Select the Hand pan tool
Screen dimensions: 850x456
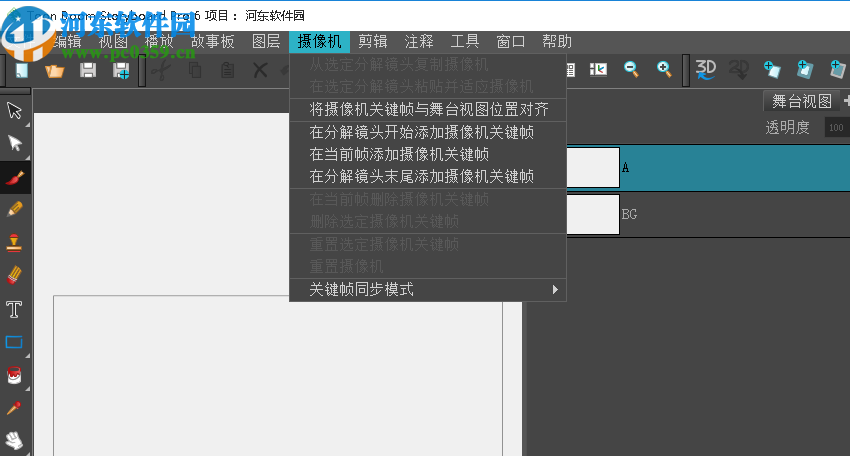click(14, 440)
